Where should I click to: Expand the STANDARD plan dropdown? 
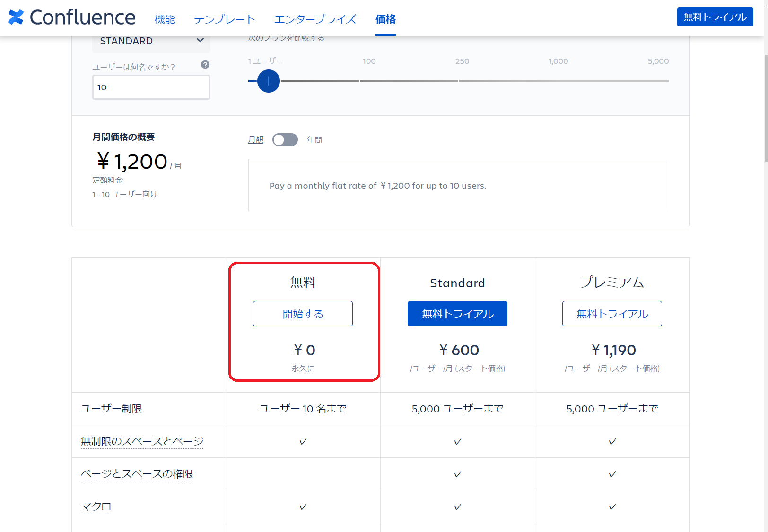151,41
